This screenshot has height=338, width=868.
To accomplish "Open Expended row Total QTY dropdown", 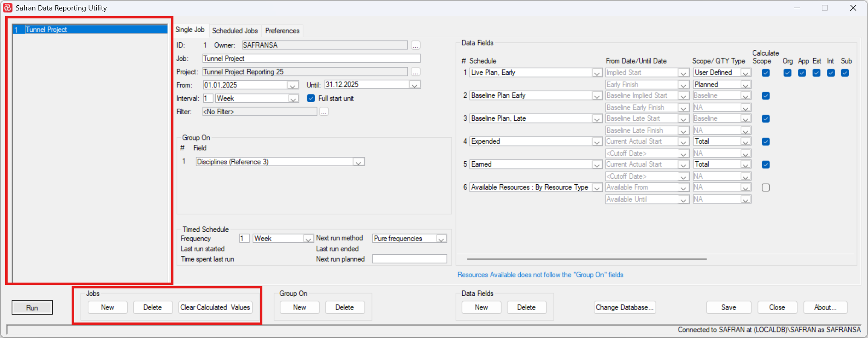I will click(746, 142).
